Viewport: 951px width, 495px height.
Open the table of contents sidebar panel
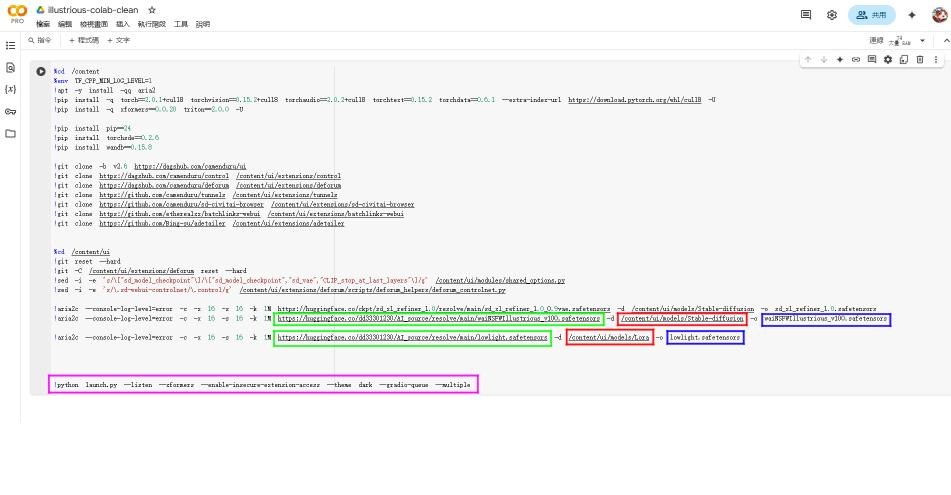point(11,45)
